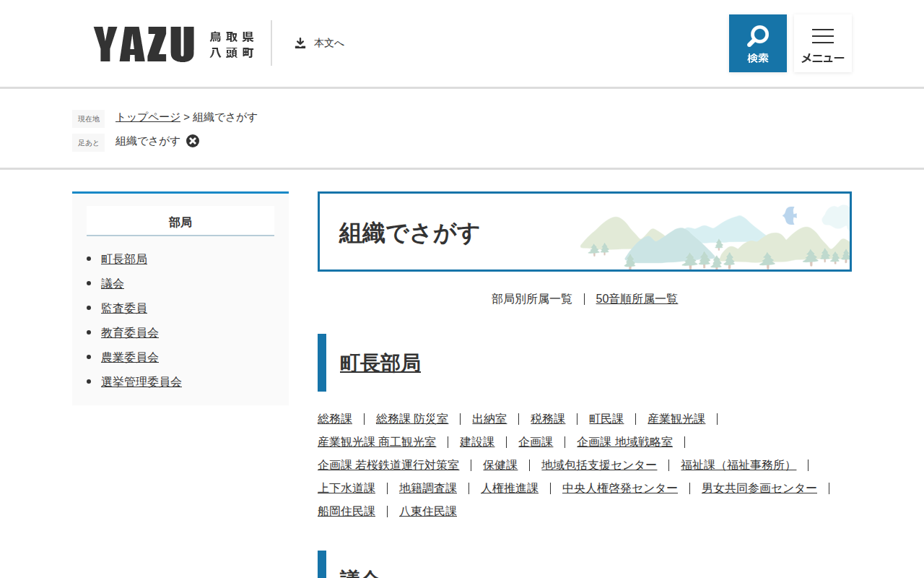Select 部局別所属一覧 view label

532,298
